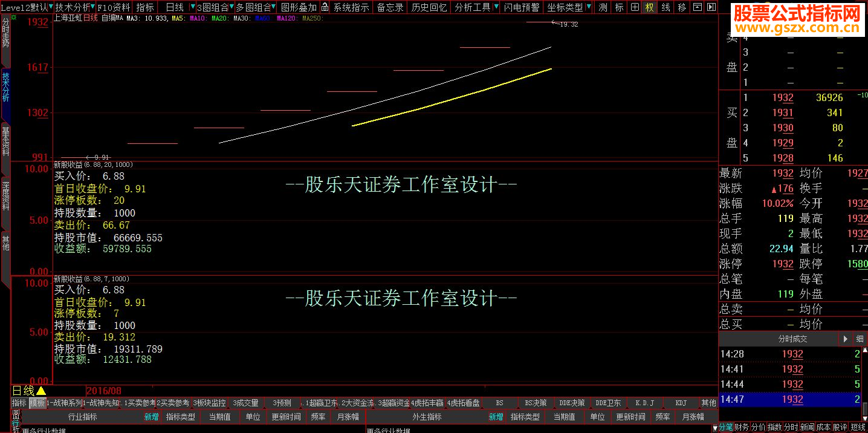Select the KDJ indicator tab at the bottom

(x=681, y=402)
